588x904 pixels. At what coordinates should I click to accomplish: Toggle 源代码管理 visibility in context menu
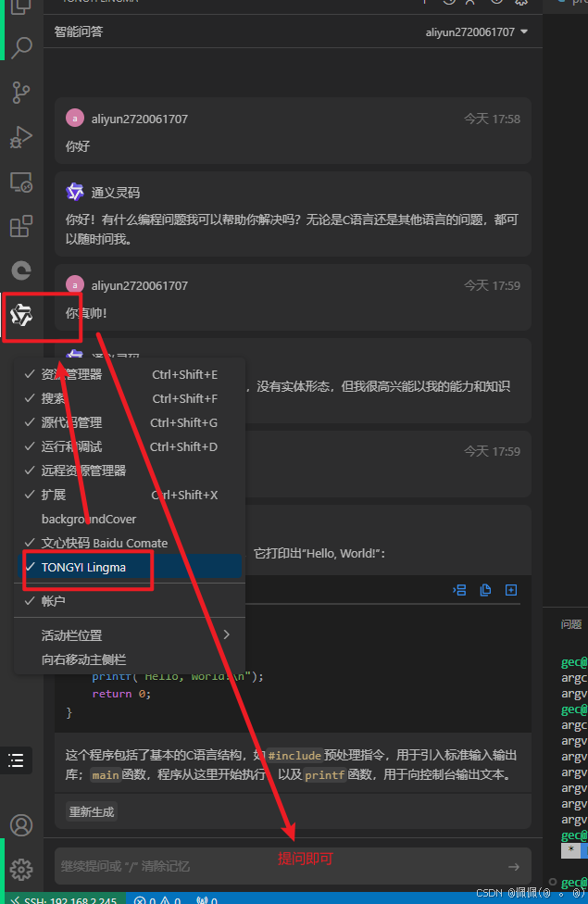(129, 422)
